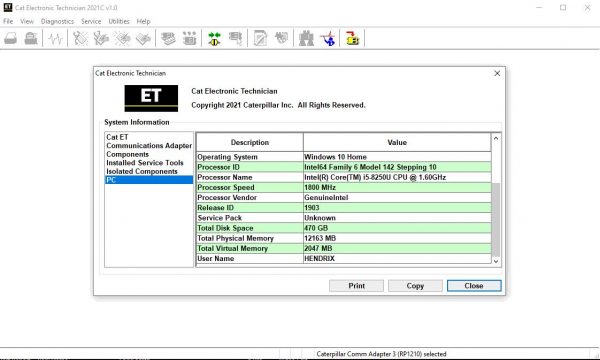
Task: Click the printer icon in the toolbar
Action: pyautogui.click(x=31, y=38)
